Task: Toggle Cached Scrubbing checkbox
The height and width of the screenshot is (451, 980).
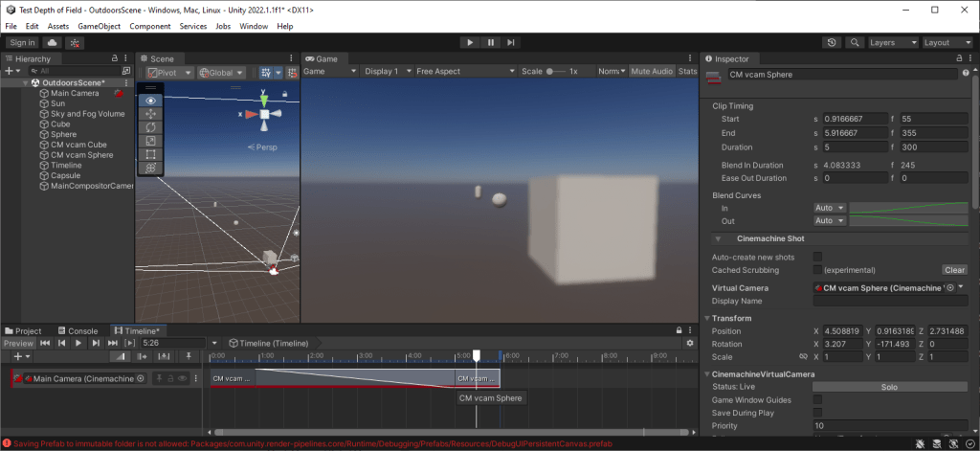Action: (817, 270)
